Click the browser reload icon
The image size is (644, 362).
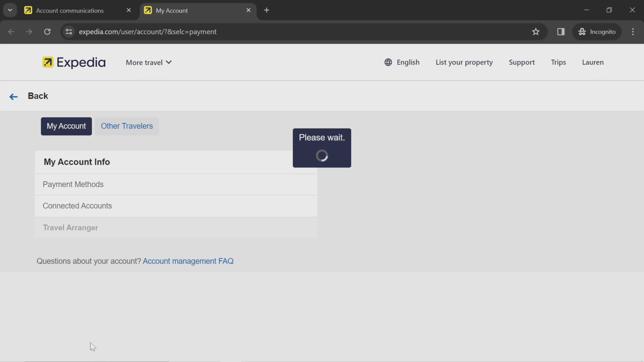(47, 31)
